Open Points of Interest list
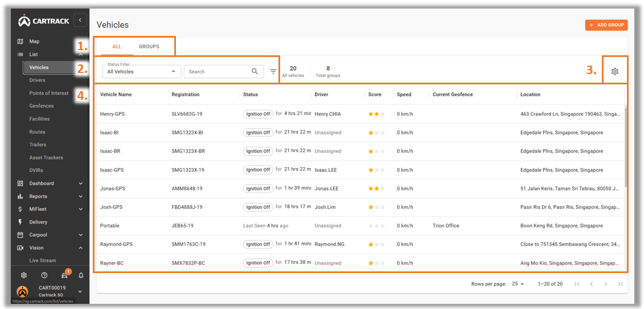 coord(49,93)
